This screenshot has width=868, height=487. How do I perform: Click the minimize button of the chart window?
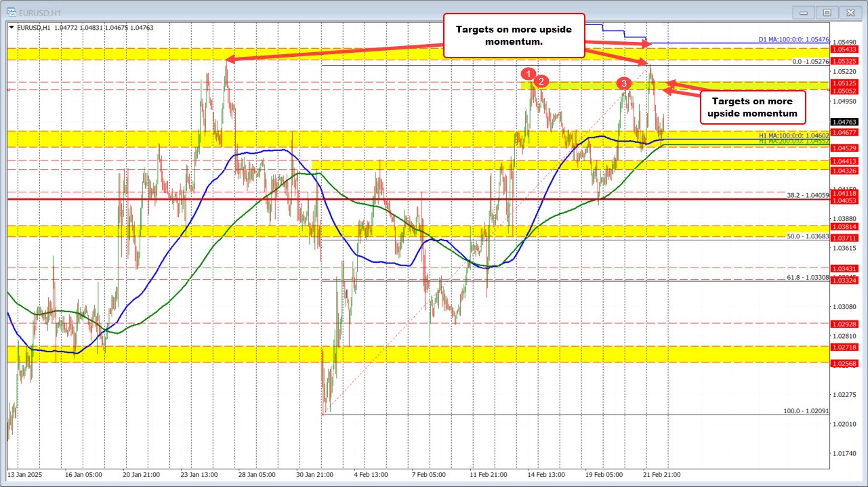[x=803, y=12]
